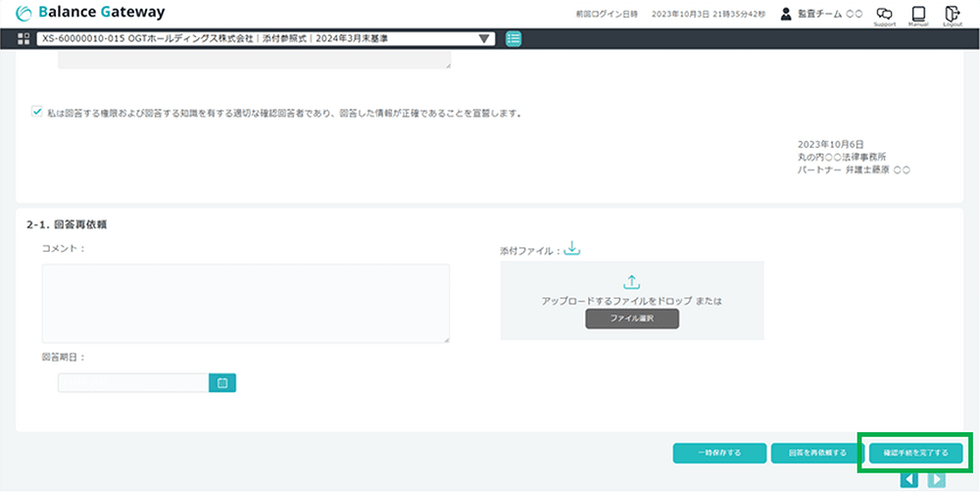Screen dimensions: 980x492
Task: Click the teal list icon beside company selector
Action: pos(514,38)
